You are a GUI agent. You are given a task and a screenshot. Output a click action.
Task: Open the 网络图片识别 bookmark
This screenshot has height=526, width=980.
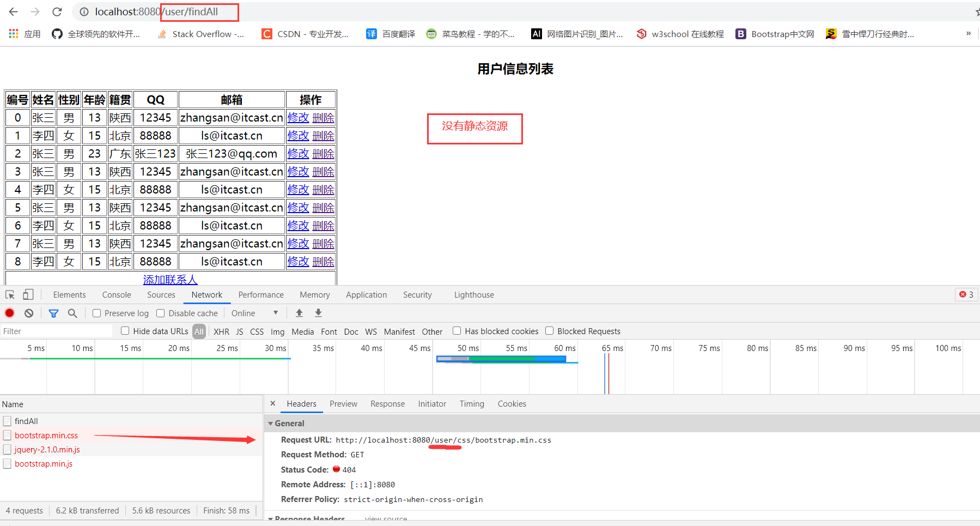tap(577, 34)
